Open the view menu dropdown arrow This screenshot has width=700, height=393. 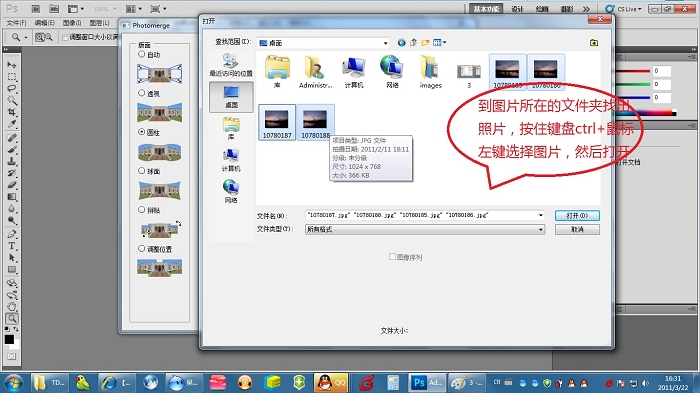point(445,43)
